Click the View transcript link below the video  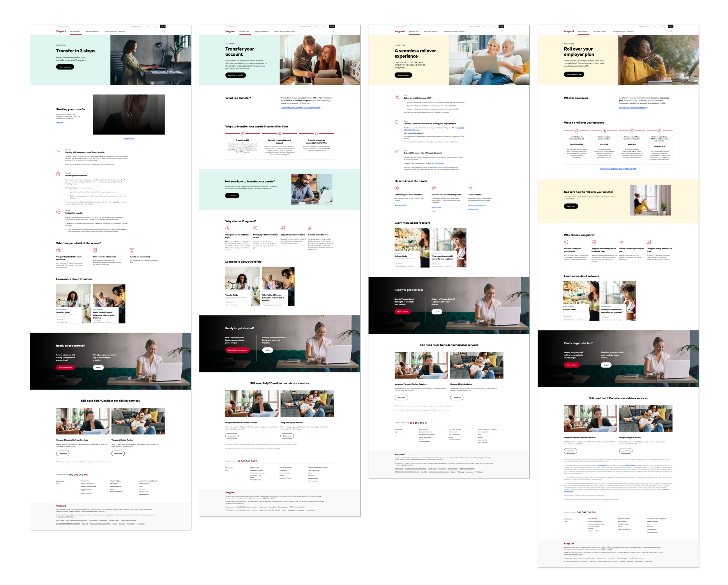129,138
